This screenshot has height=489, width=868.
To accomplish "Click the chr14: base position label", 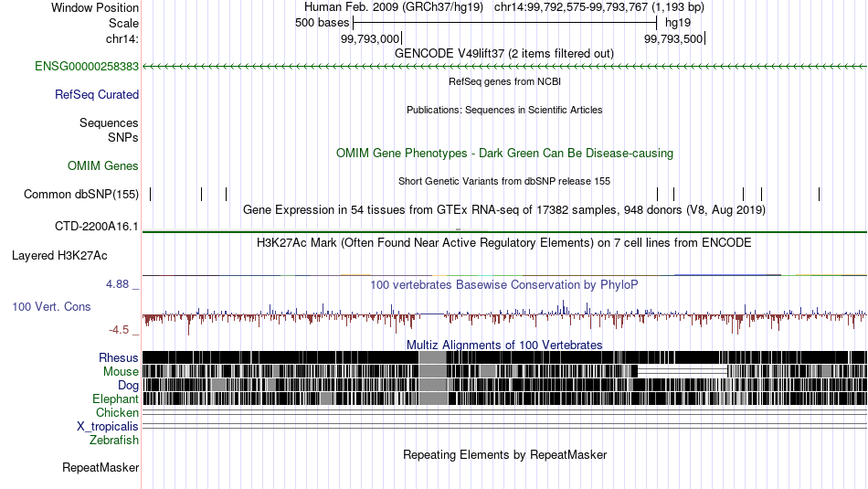I will (x=122, y=38).
